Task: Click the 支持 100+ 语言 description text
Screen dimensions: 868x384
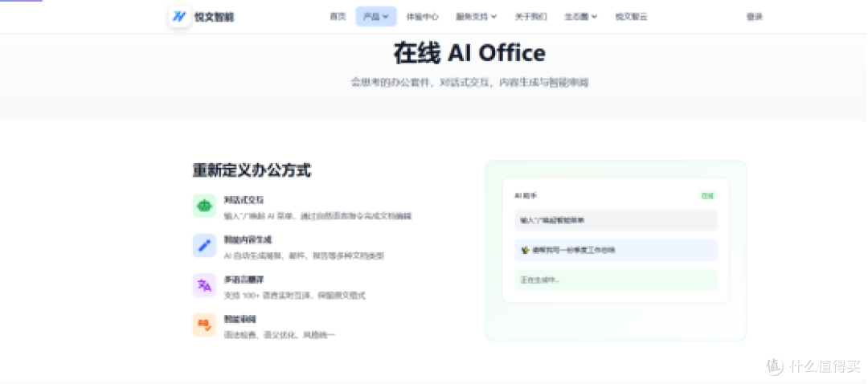Action: coord(294,296)
